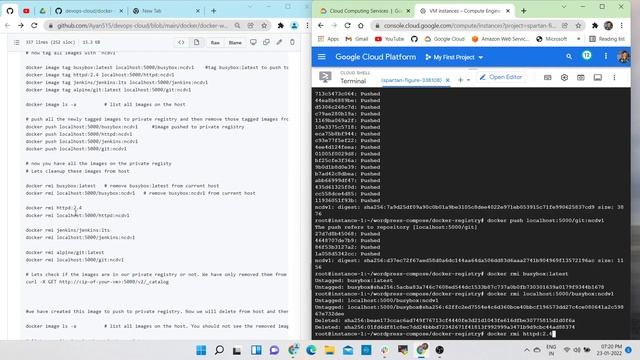640x360 pixels.
Task: Open Cloud Shell web preview icon
Action: tap(580, 77)
